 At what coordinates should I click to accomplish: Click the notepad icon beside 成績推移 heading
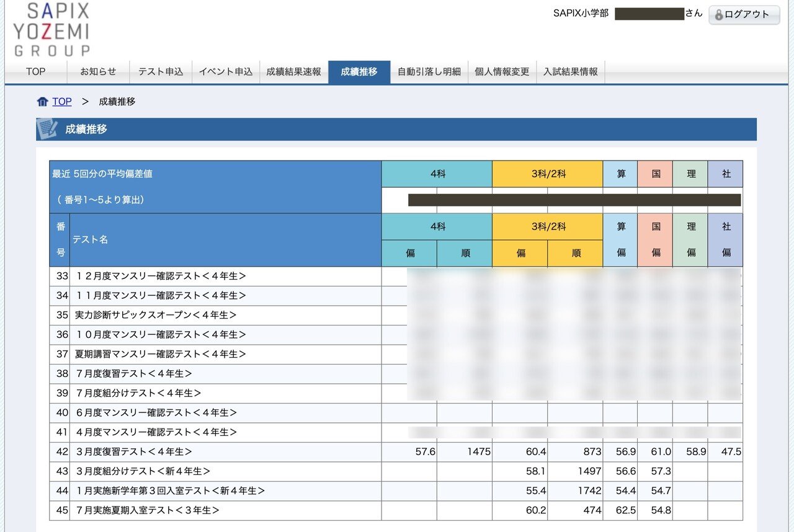coord(48,129)
